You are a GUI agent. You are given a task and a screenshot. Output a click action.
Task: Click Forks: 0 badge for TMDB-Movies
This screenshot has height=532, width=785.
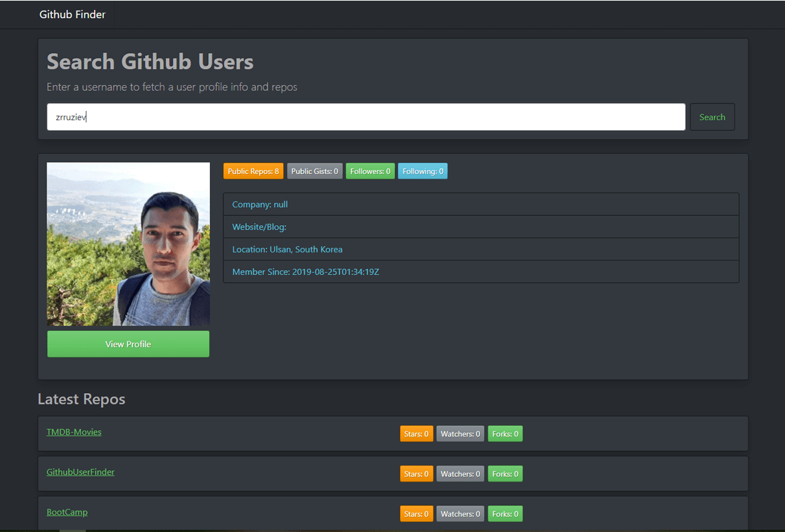505,434
